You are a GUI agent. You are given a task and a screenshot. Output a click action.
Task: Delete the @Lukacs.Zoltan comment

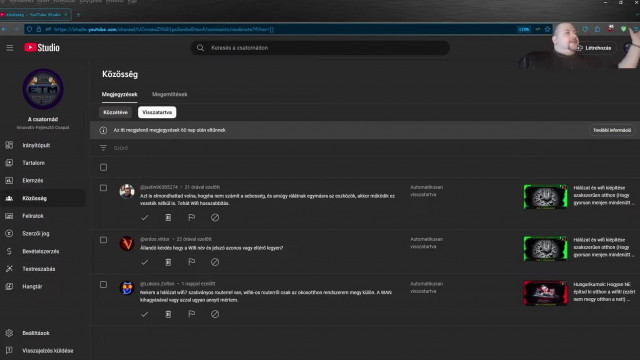click(x=168, y=314)
